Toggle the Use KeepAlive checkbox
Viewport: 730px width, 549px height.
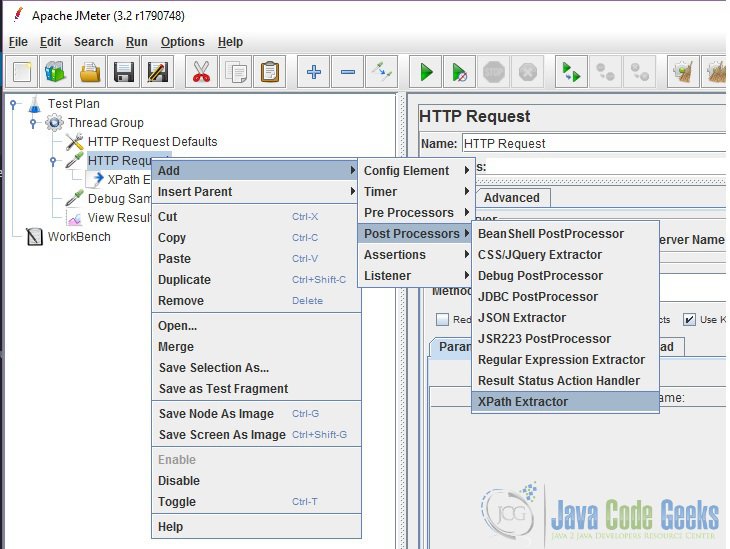[689, 319]
